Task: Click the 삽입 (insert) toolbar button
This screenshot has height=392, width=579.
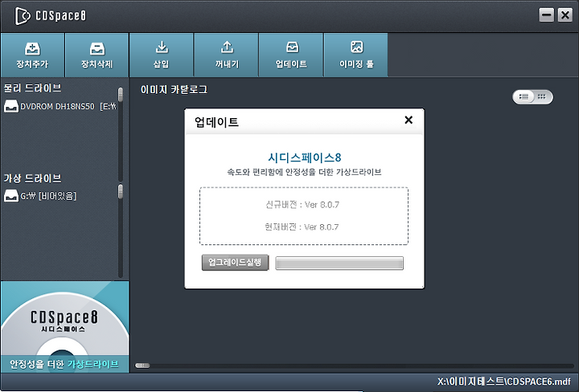Action: coord(162,55)
